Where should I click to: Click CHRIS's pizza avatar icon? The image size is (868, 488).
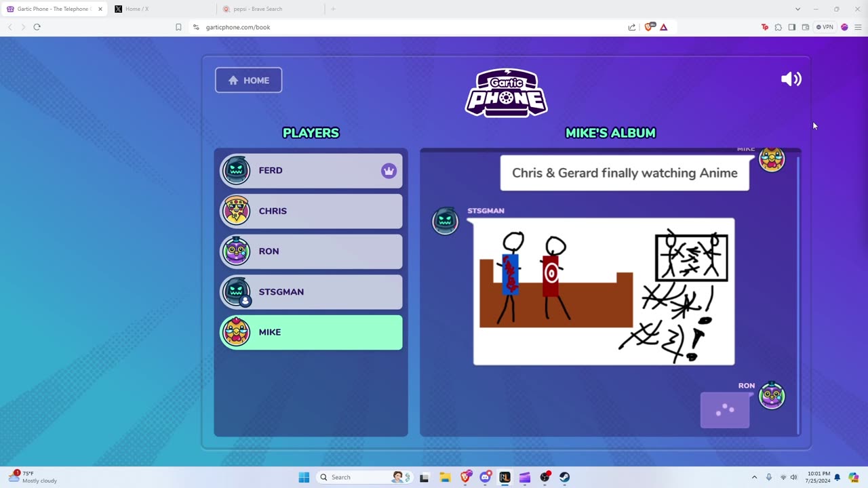click(236, 211)
